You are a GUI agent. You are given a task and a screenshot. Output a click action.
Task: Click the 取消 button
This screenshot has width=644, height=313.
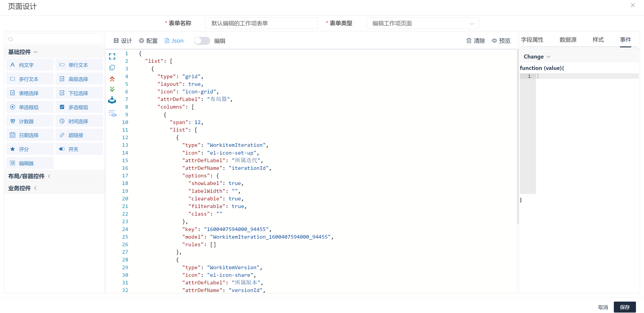603,307
